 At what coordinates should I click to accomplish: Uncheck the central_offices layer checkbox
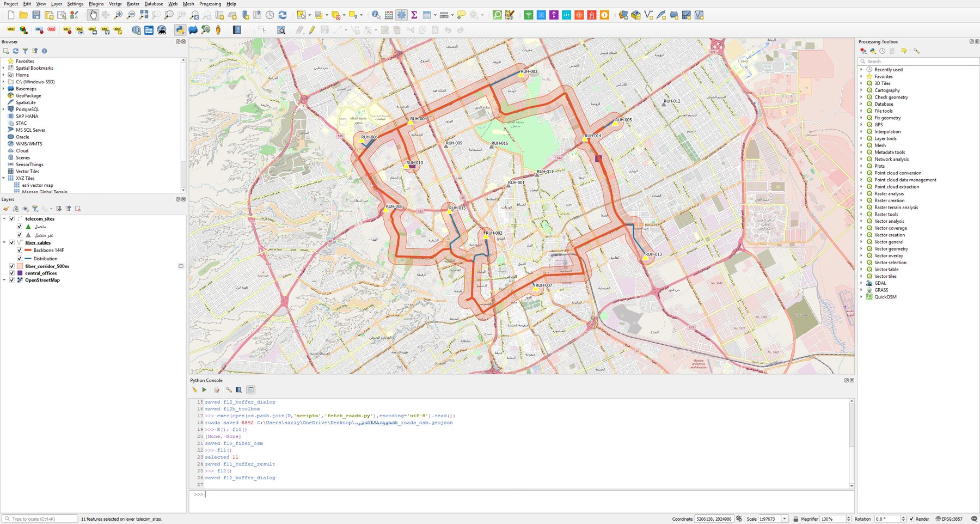click(12, 273)
